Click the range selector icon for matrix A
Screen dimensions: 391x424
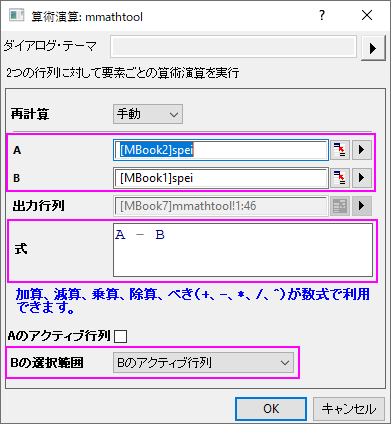pyautogui.click(x=340, y=150)
